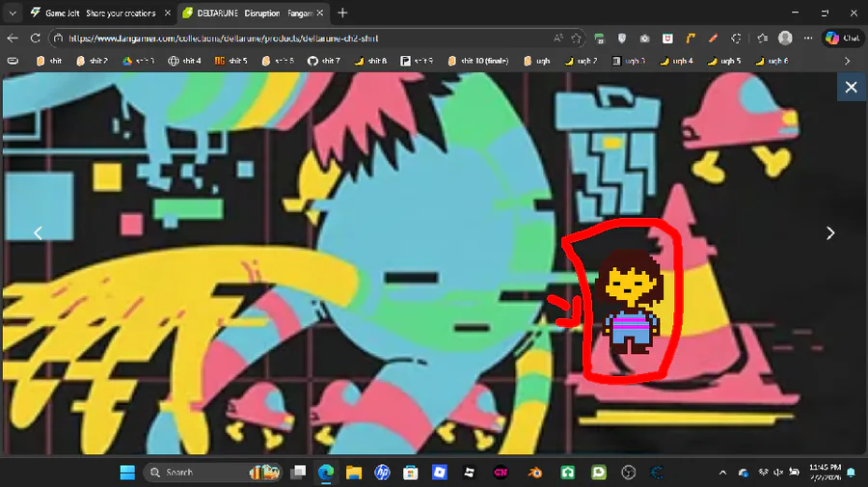
Task: Open the tab search dropdown
Action: [13, 13]
